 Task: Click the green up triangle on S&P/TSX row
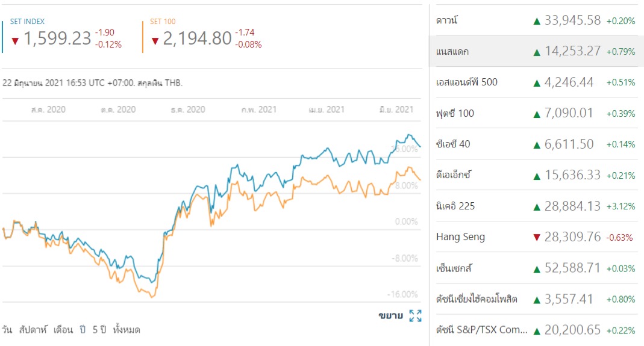click(x=537, y=330)
